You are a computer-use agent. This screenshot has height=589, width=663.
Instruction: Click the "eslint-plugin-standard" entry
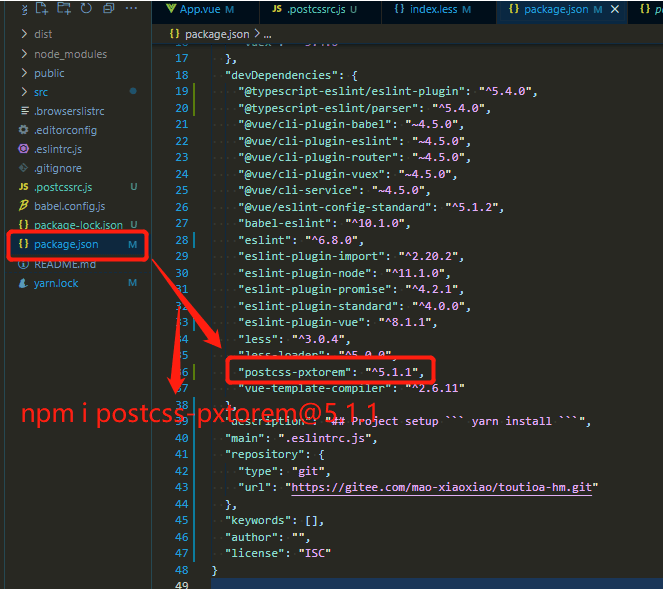coord(354,306)
